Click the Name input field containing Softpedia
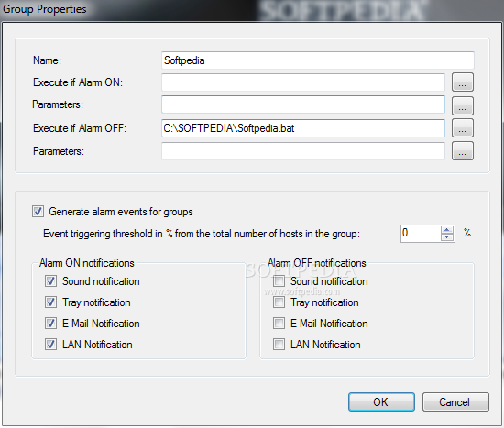This screenshot has height=428, width=504. click(318, 60)
